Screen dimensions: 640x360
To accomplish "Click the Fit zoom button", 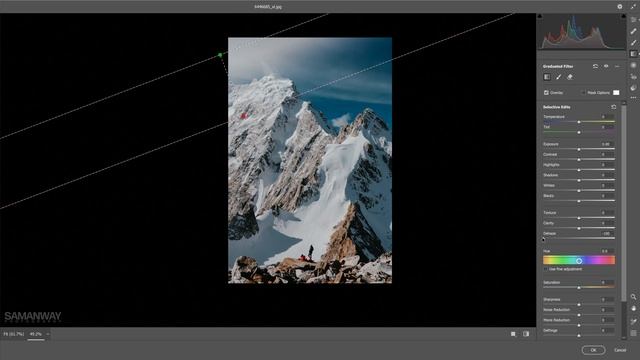I will 13,334.
